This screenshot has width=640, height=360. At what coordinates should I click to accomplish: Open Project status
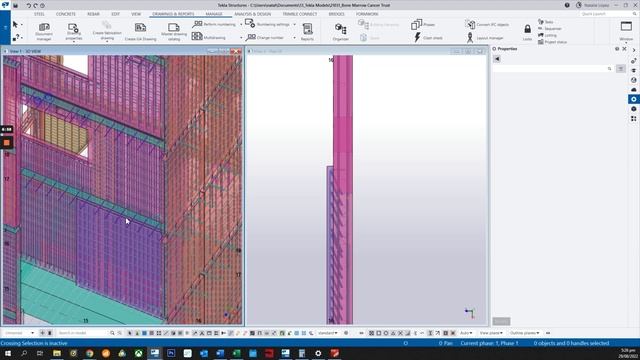pyautogui.click(x=552, y=42)
